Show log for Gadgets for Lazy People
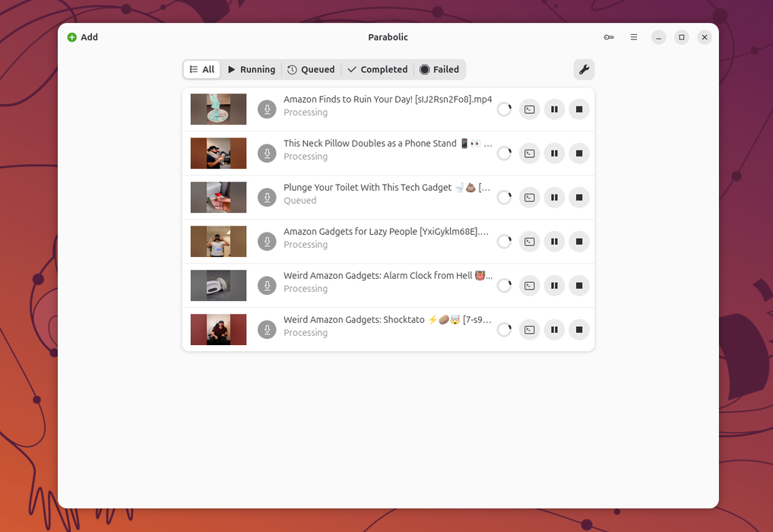773x532 pixels. tap(530, 242)
